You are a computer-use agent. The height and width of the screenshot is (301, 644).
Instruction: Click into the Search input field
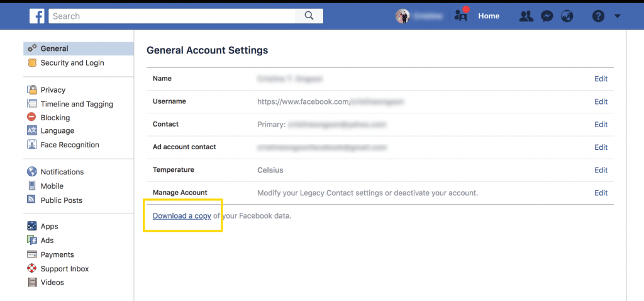coord(170,16)
